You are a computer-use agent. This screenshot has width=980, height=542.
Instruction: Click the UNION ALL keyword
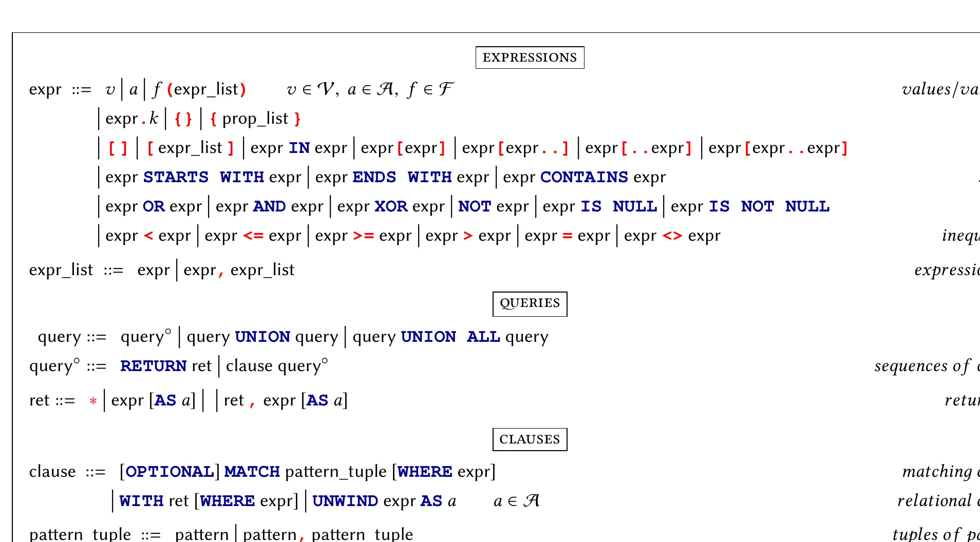point(450,337)
